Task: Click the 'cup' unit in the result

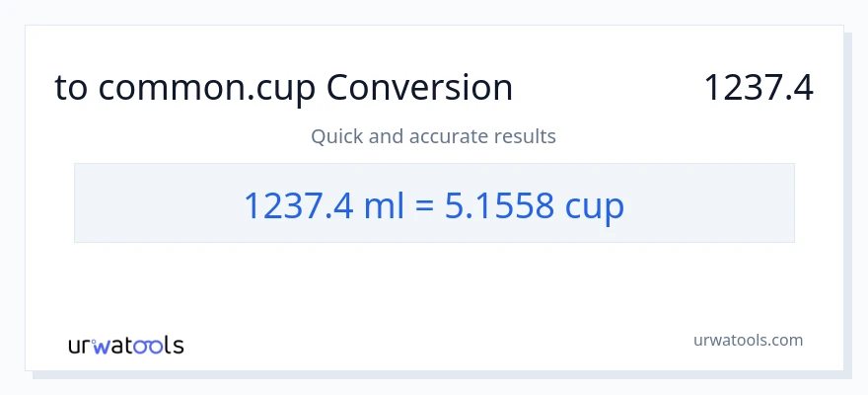Action: click(595, 206)
